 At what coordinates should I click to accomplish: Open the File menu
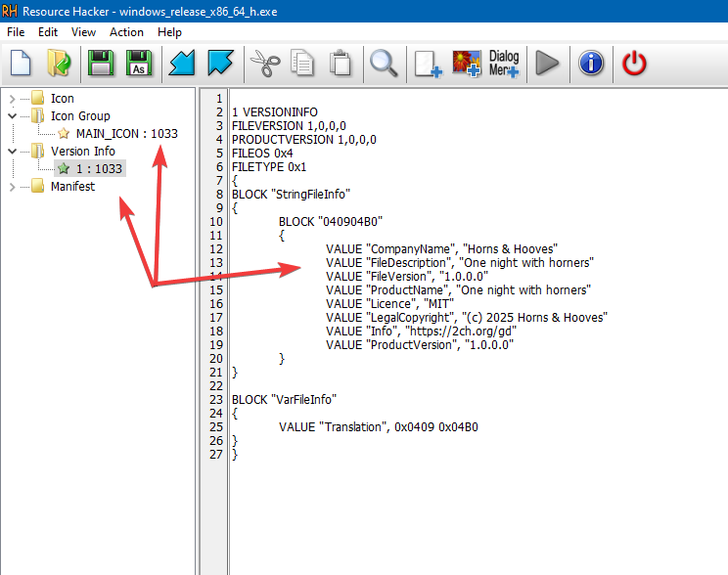(16, 32)
